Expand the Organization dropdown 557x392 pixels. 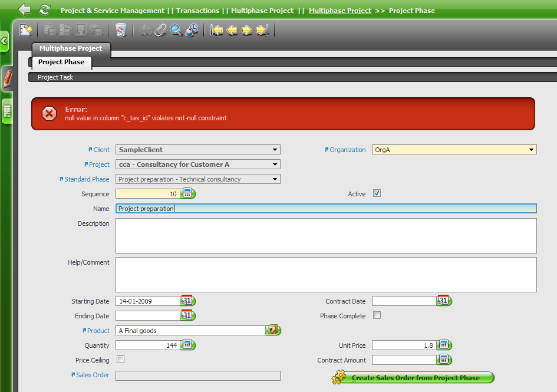(531, 150)
